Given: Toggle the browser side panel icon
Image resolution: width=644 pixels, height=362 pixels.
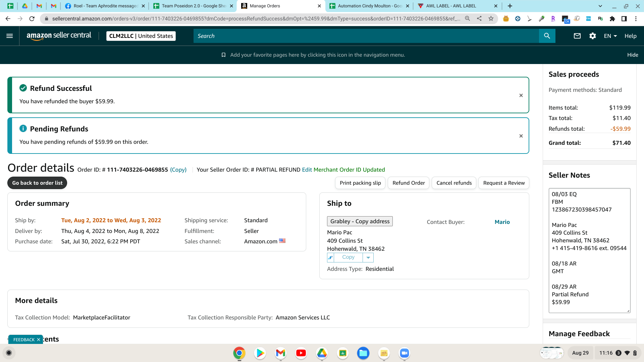Looking at the screenshot, I should pyautogui.click(x=624, y=19).
